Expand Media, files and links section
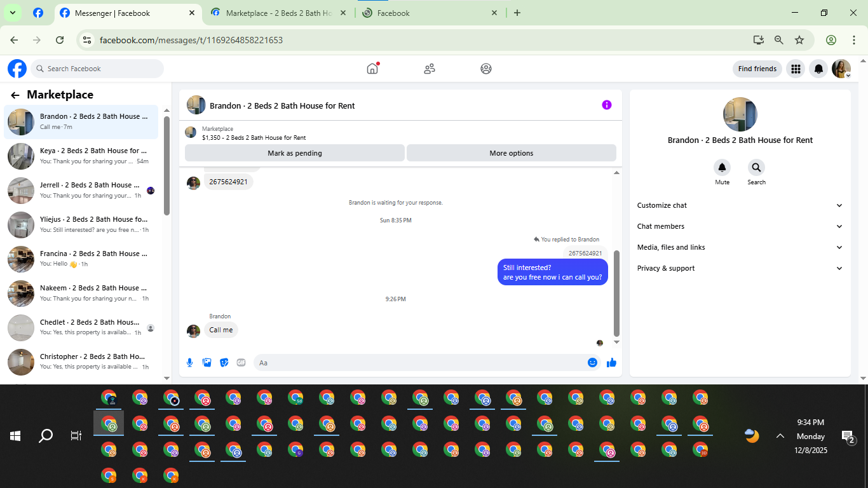 740,247
